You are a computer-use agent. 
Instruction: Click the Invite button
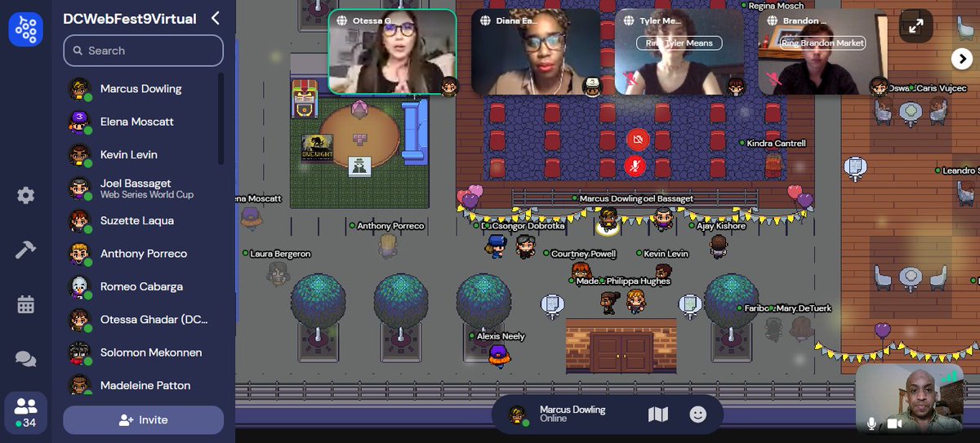coord(143,420)
